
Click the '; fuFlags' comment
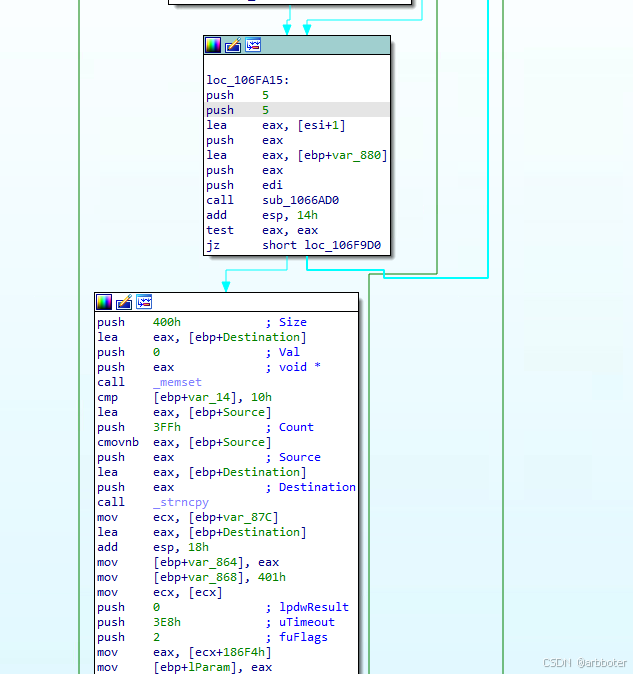pyautogui.click(x=296, y=637)
